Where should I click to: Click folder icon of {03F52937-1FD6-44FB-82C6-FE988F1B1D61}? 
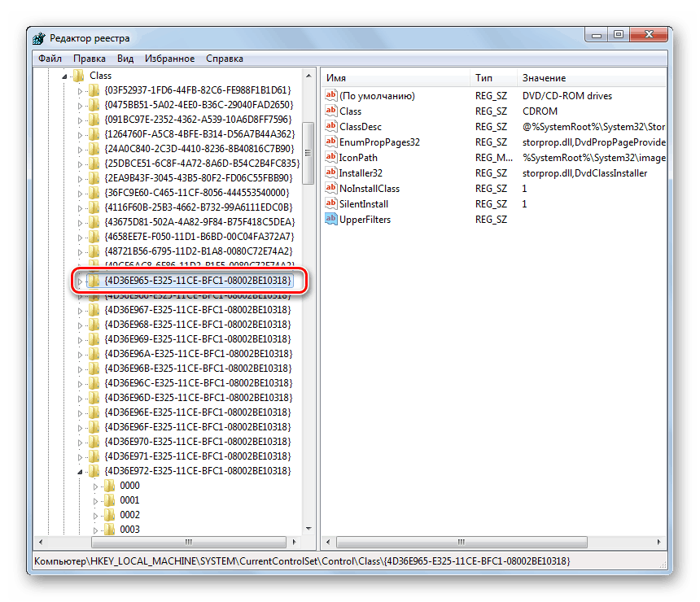tap(94, 90)
